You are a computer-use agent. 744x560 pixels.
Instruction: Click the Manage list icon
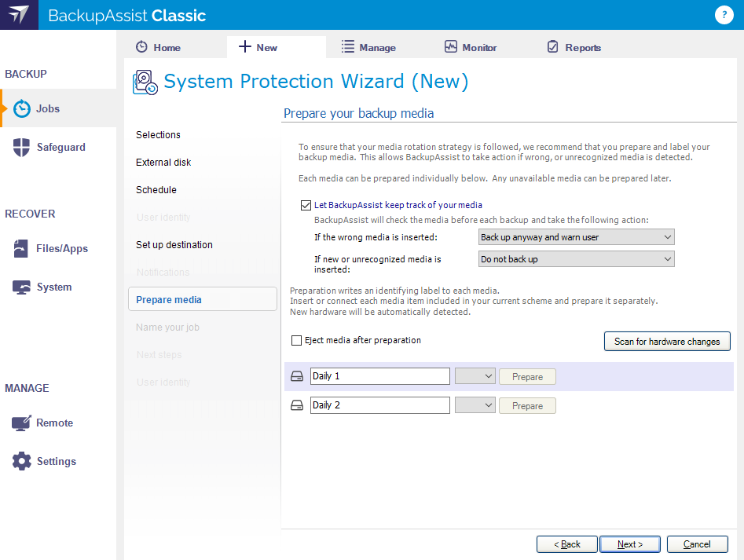tap(348, 46)
